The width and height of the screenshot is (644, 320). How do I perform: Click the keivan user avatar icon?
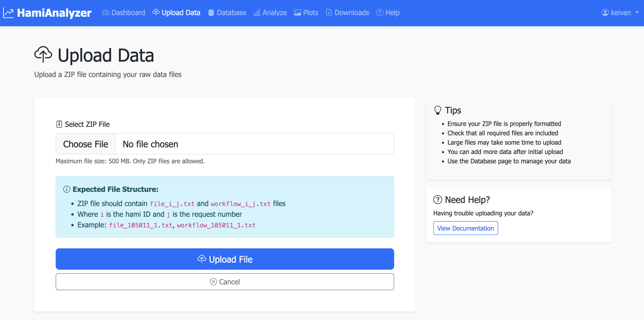605,13
